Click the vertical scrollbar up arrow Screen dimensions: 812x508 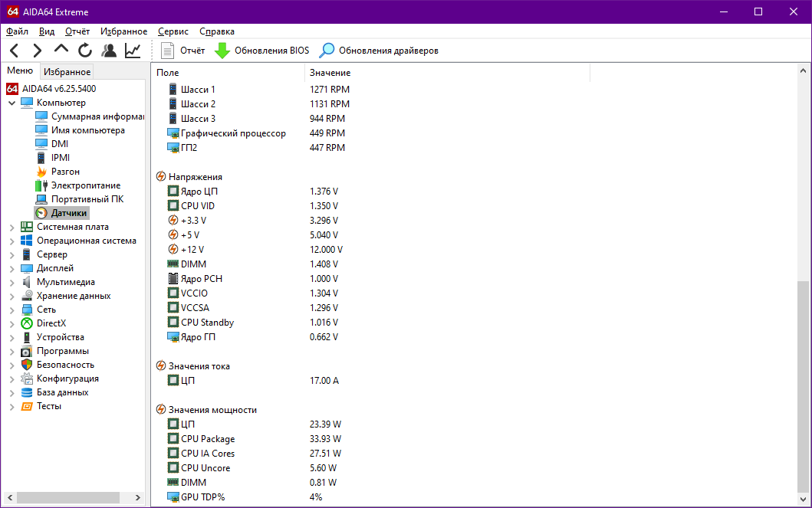(804, 70)
